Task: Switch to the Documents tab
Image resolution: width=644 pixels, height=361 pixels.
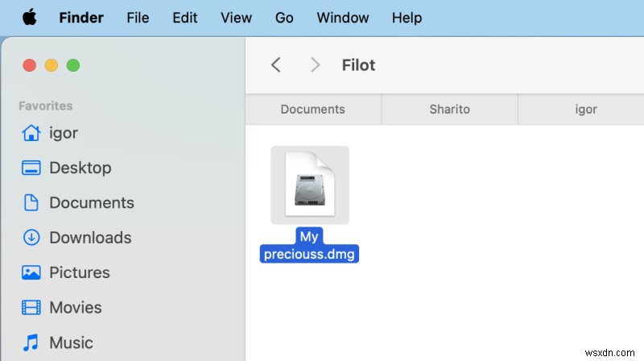Action: click(x=313, y=110)
